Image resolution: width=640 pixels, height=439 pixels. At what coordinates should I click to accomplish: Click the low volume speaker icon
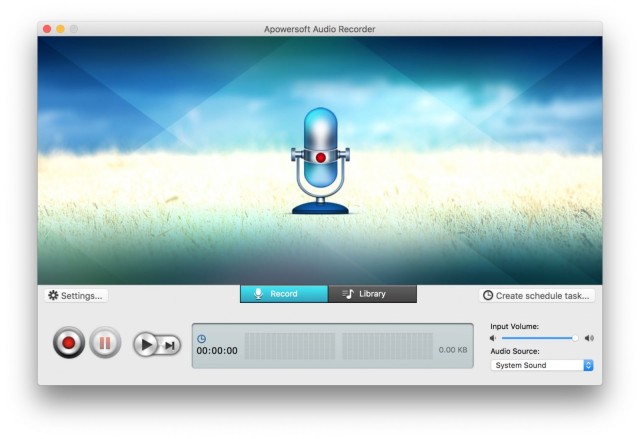click(493, 338)
